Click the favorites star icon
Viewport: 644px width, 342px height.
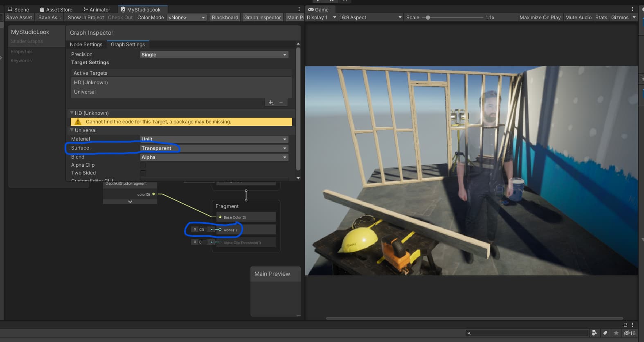616,333
